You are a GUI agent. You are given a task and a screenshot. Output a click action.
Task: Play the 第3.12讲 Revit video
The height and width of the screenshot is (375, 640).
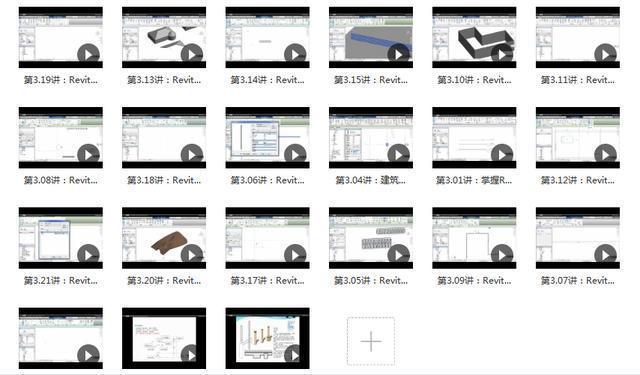pos(605,155)
